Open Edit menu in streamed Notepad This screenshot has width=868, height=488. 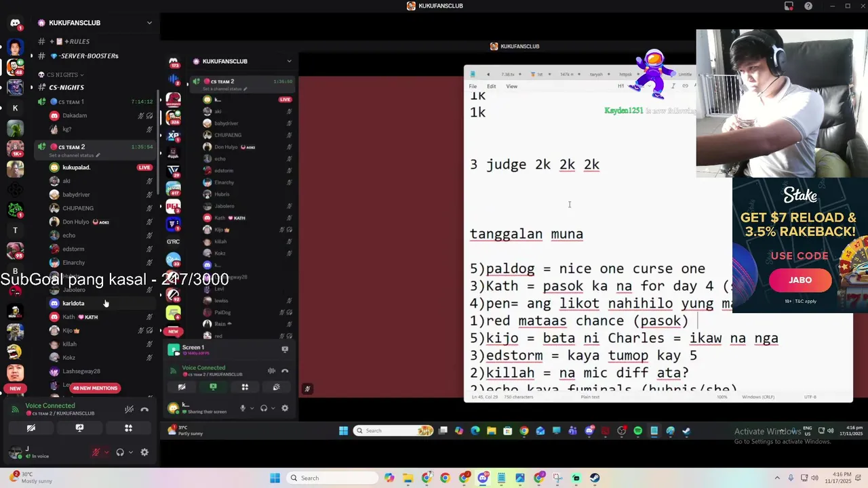(491, 86)
